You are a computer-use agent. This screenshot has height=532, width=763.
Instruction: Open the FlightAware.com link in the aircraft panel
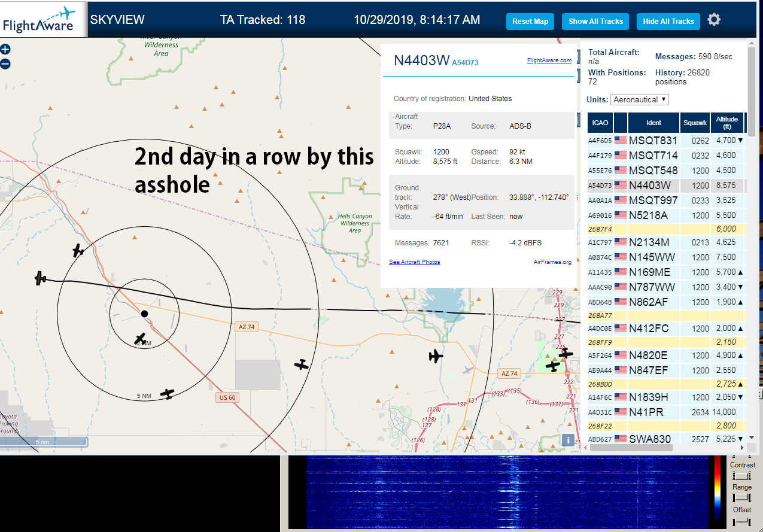click(x=549, y=60)
